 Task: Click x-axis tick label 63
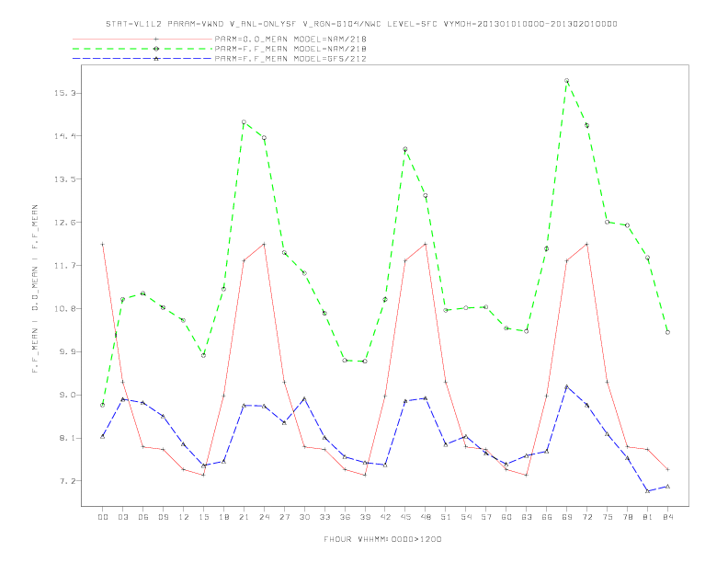point(527,517)
